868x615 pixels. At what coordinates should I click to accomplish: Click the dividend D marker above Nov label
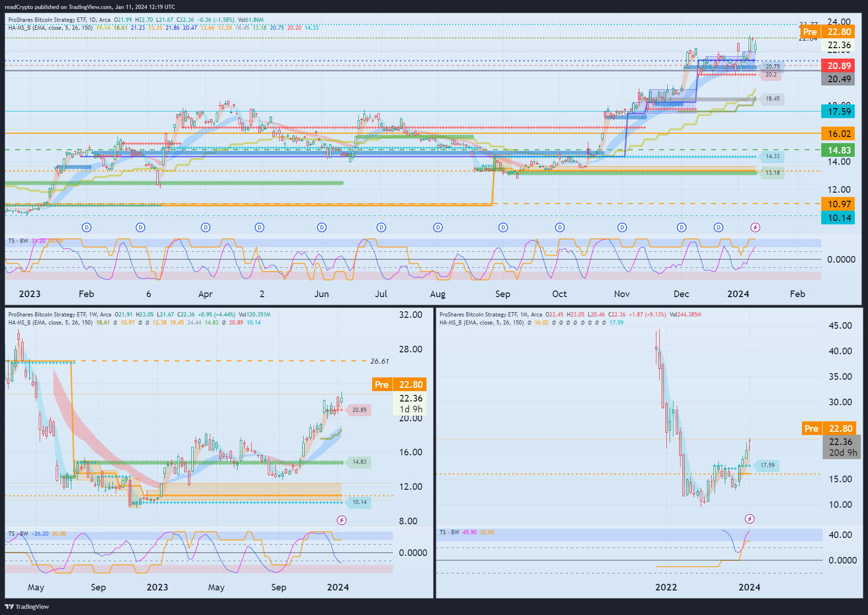(x=622, y=228)
